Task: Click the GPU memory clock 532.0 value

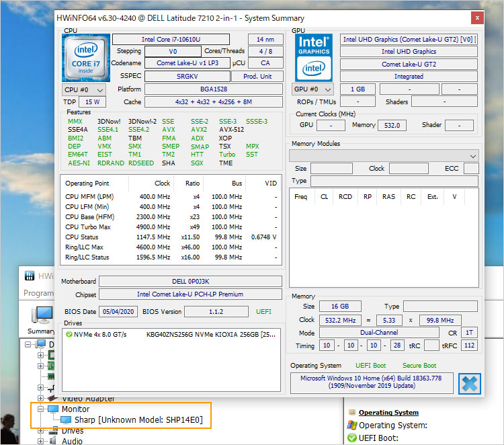Action: click(392, 126)
